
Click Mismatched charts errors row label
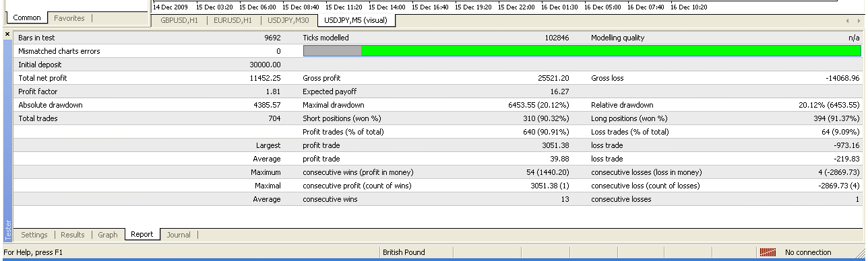[59, 51]
